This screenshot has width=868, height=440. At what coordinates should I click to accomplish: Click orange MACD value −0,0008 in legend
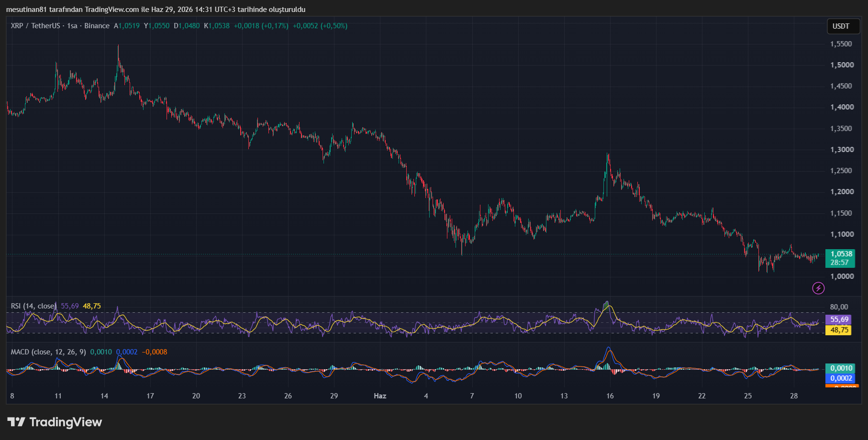[x=155, y=352]
